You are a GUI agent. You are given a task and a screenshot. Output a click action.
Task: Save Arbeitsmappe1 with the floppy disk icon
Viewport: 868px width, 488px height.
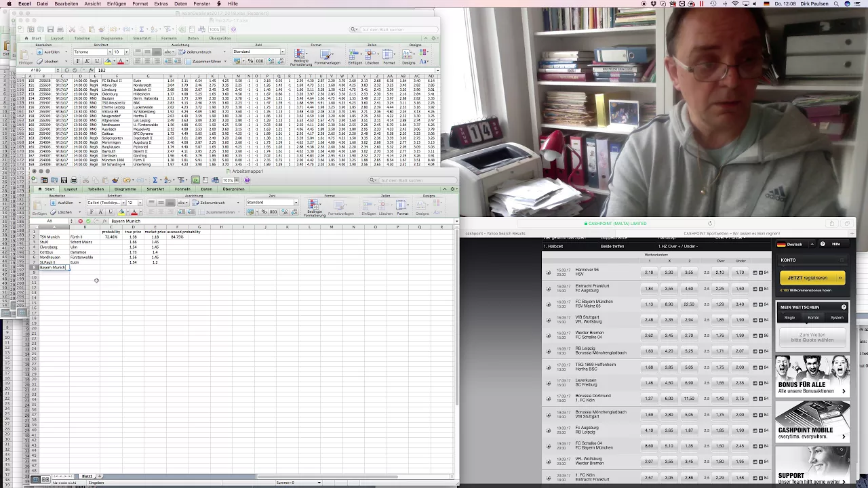click(64, 180)
